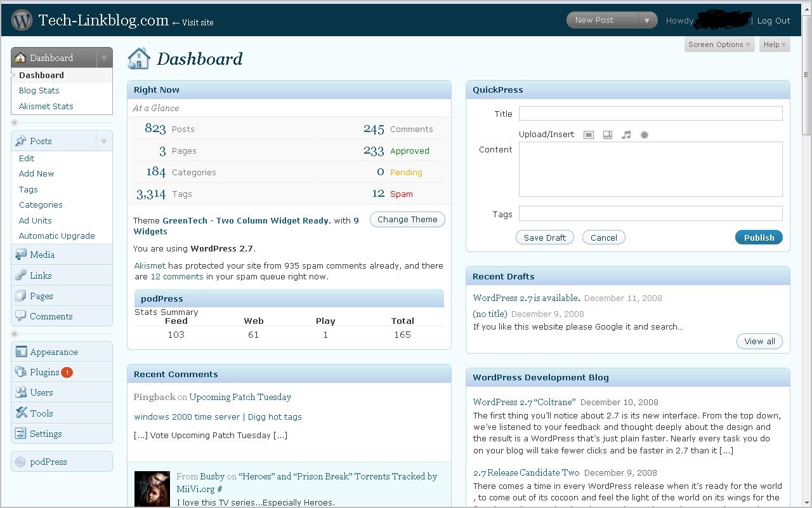This screenshot has height=508, width=812.
Task: Click the Add Audio music note icon
Action: click(626, 135)
